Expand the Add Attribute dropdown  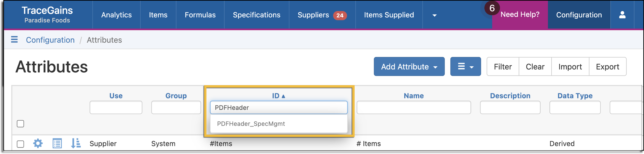coord(409,66)
